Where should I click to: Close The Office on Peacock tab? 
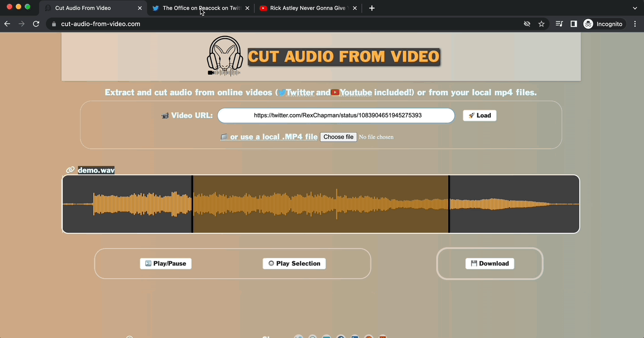pos(247,8)
